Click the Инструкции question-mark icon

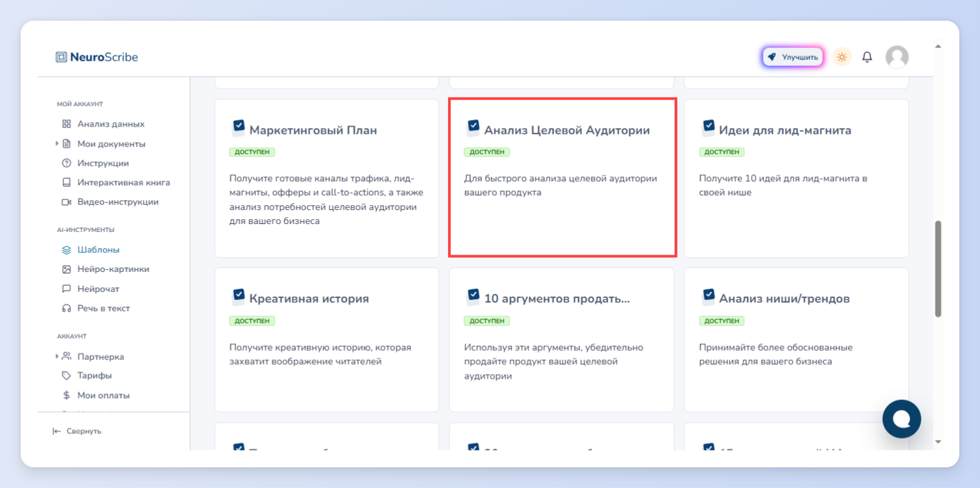(66, 163)
